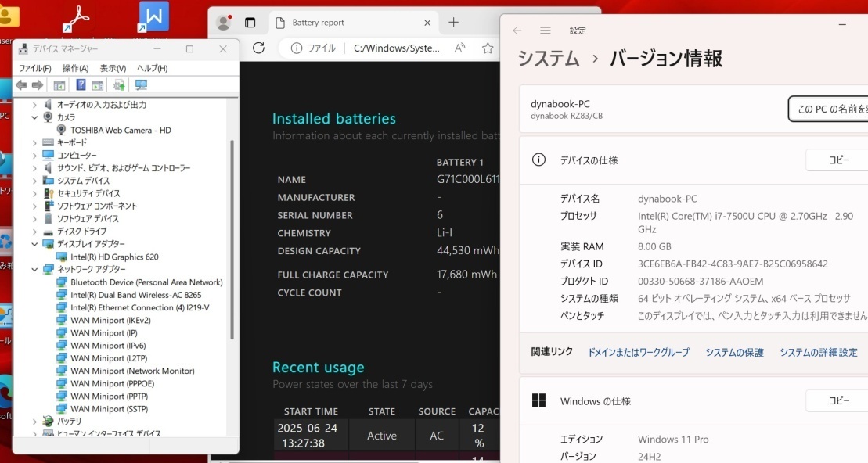The image size is (868, 463).
Task: Refresh the Battery report page
Action: (258, 48)
